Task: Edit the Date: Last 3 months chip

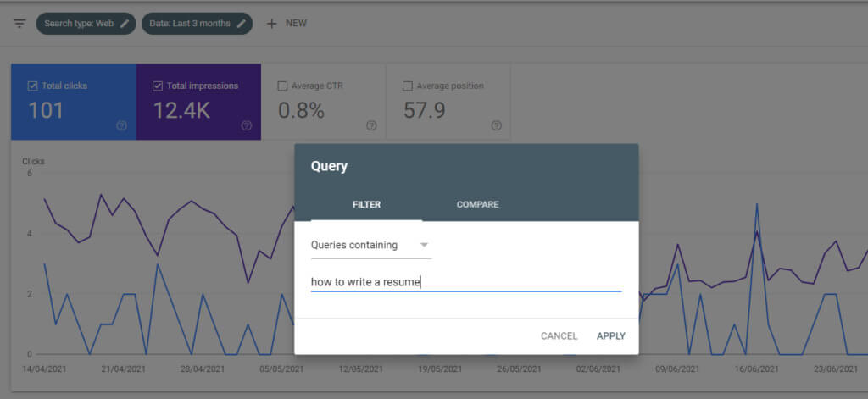Action: [241, 24]
